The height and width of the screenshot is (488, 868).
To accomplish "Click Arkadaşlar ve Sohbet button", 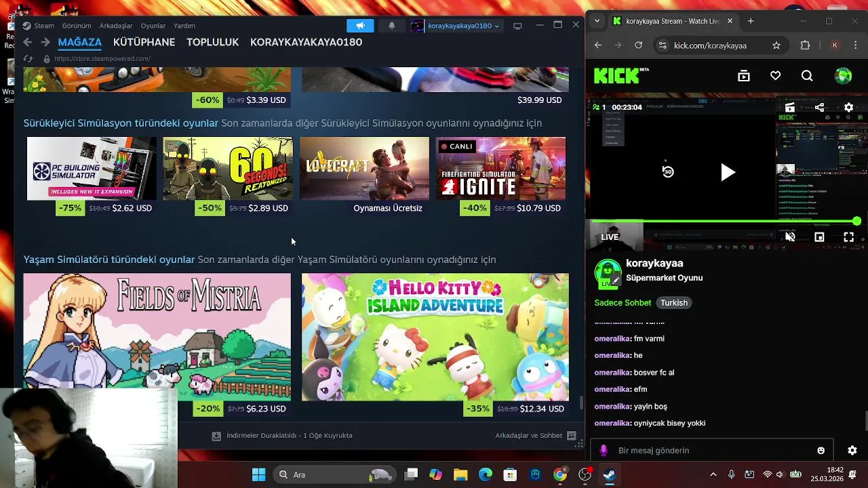I will click(529, 436).
